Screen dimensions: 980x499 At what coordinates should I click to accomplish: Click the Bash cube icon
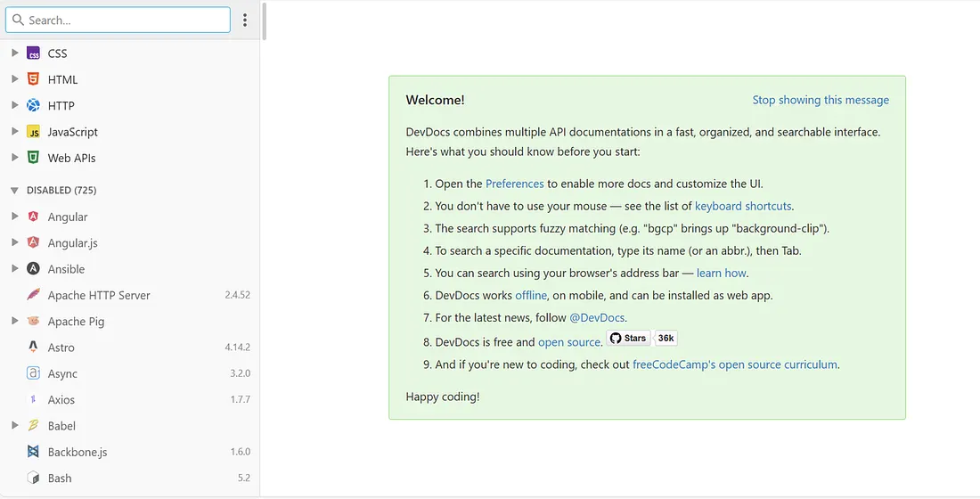33,478
